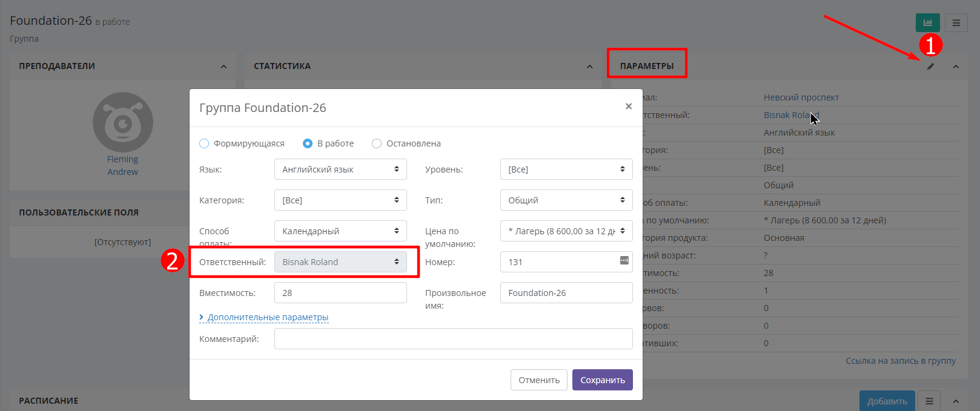Image resolution: width=980 pixels, height=411 pixels.
Task: Open the Уровень dropdown
Action: coord(566,169)
